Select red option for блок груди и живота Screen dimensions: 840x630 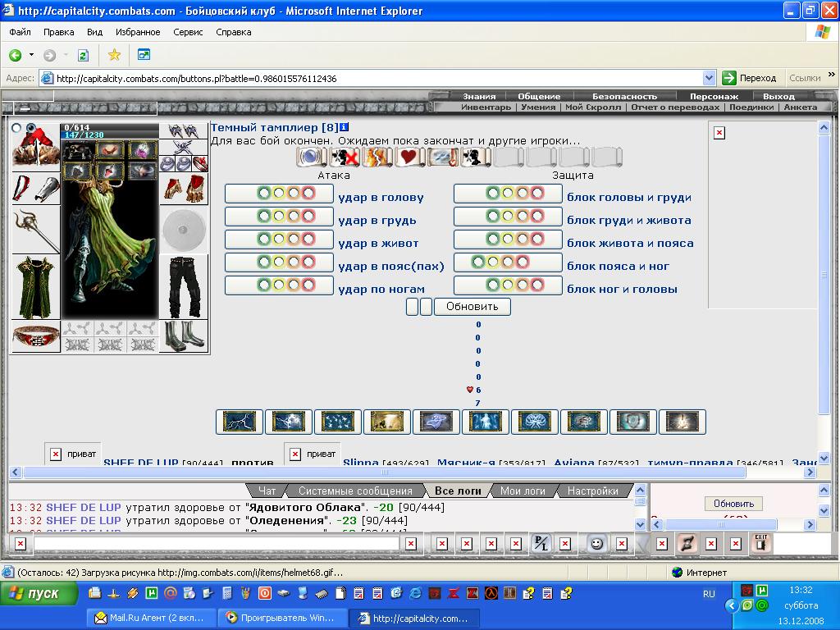tap(537, 216)
